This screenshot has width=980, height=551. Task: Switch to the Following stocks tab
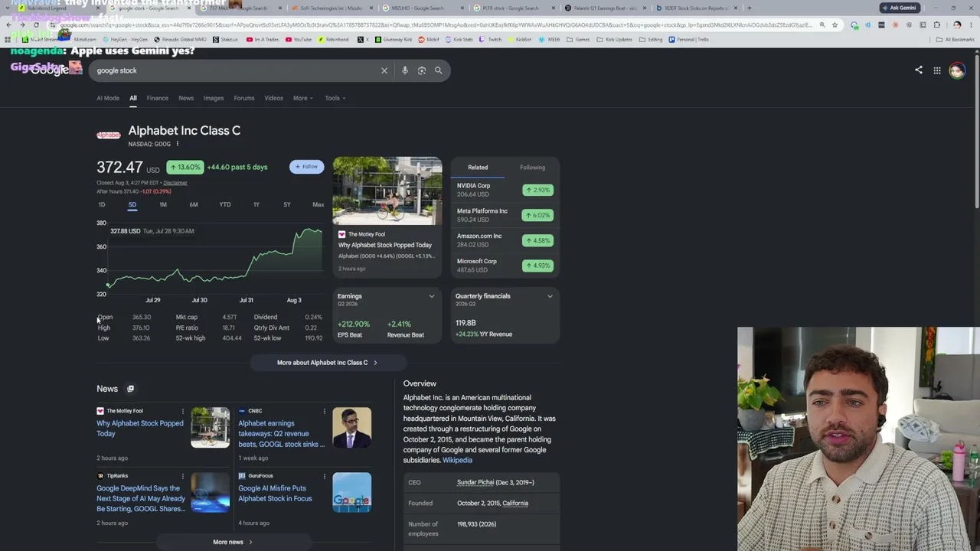pos(533,168)
